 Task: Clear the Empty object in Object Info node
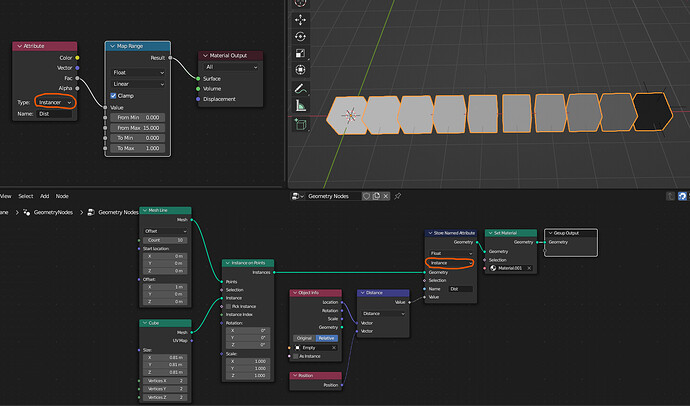334,347
